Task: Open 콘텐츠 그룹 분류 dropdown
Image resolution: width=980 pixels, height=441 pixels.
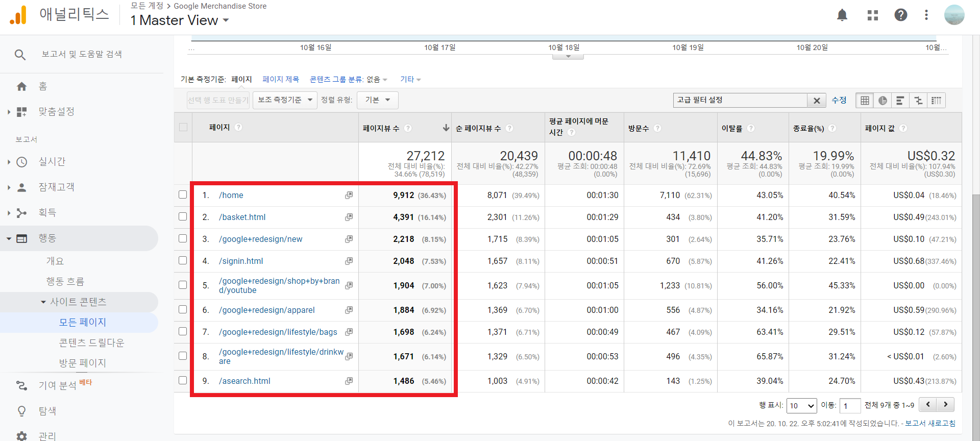Action: pos(349,80)
